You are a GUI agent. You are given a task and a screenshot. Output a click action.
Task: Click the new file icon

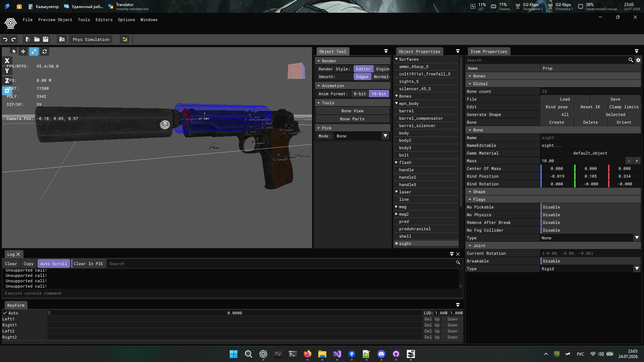point(28,40)
